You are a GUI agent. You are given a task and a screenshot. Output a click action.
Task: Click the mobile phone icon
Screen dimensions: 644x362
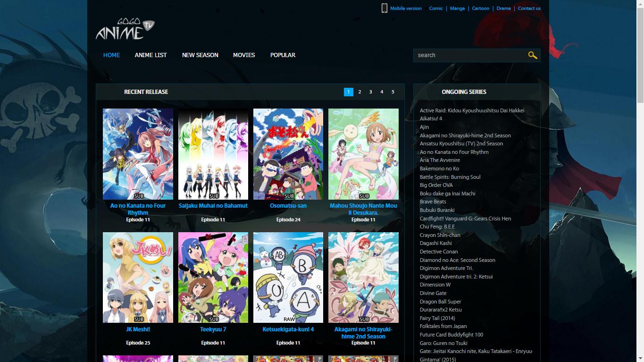click(x=384, y=8)
